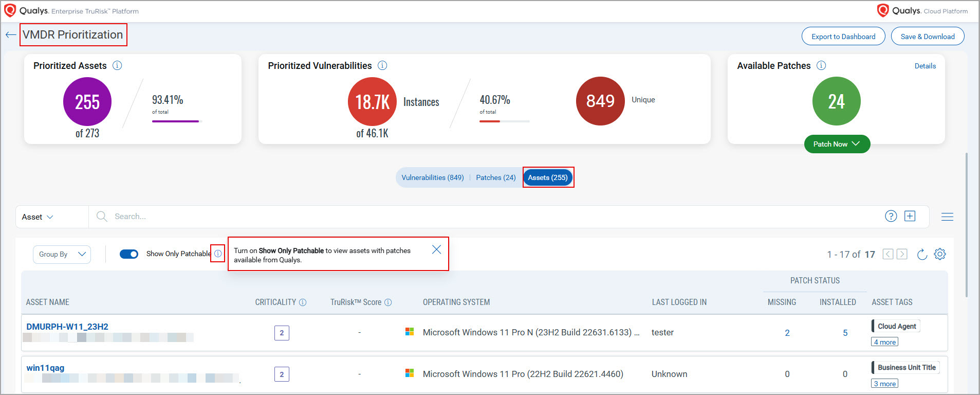Image resolution: width=980 pixels, height=395 pixels.
Task: Open info icon next to Available Patches
Action: (x=821, y=65)
